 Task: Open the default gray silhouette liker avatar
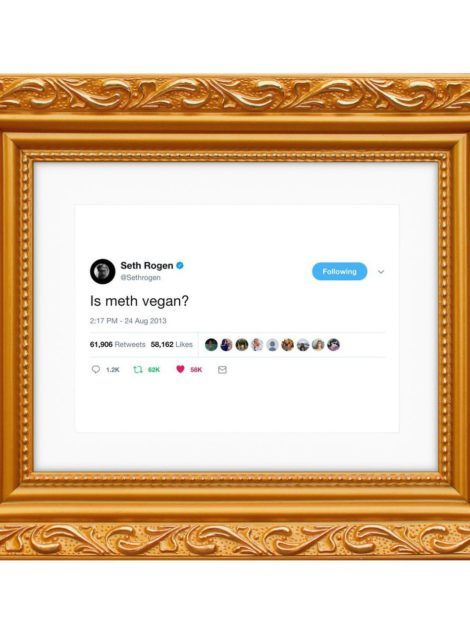pos(272,345)
